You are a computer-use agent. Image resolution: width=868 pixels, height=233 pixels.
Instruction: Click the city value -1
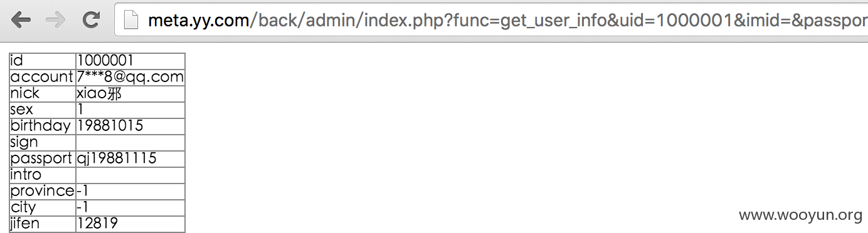tap(83, 207)
